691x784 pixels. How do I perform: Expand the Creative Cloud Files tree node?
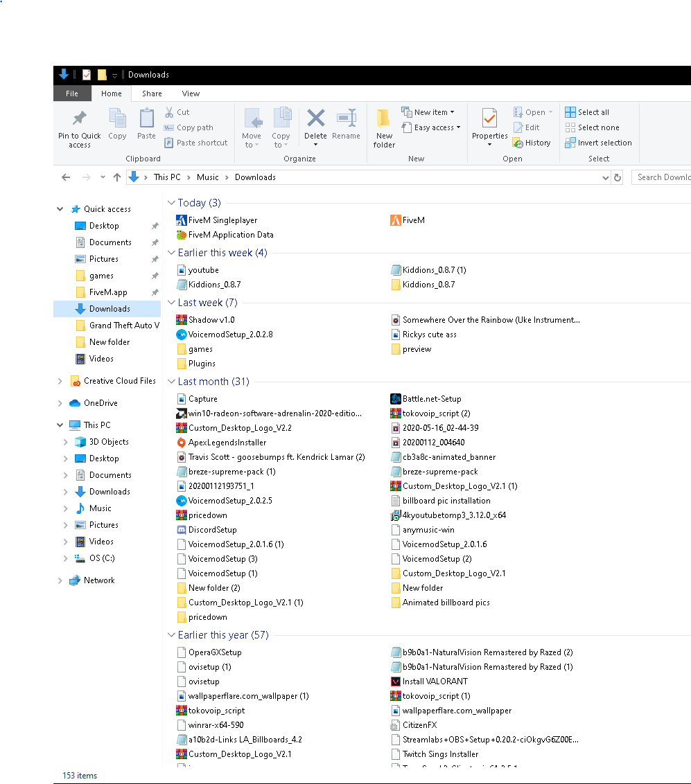click(x=60, y=381)
